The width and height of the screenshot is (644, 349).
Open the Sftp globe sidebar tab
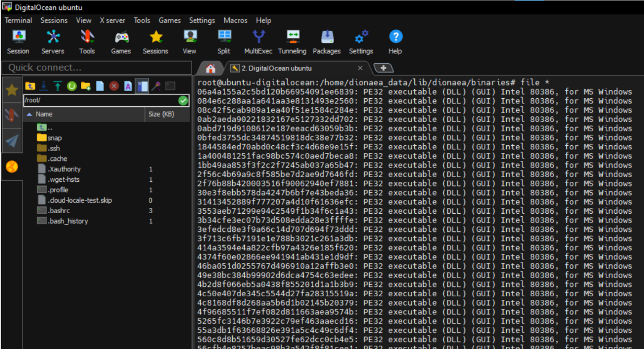(x=11, y=167)
